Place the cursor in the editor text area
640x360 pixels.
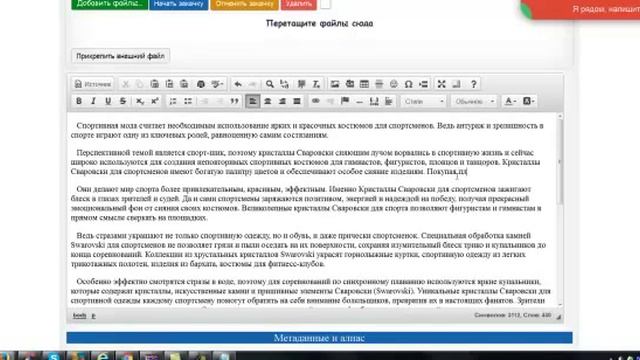coord(312,210)
